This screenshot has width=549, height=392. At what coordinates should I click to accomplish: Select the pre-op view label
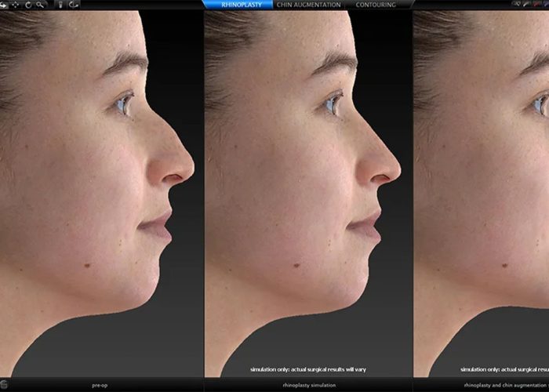click(100, 385)
